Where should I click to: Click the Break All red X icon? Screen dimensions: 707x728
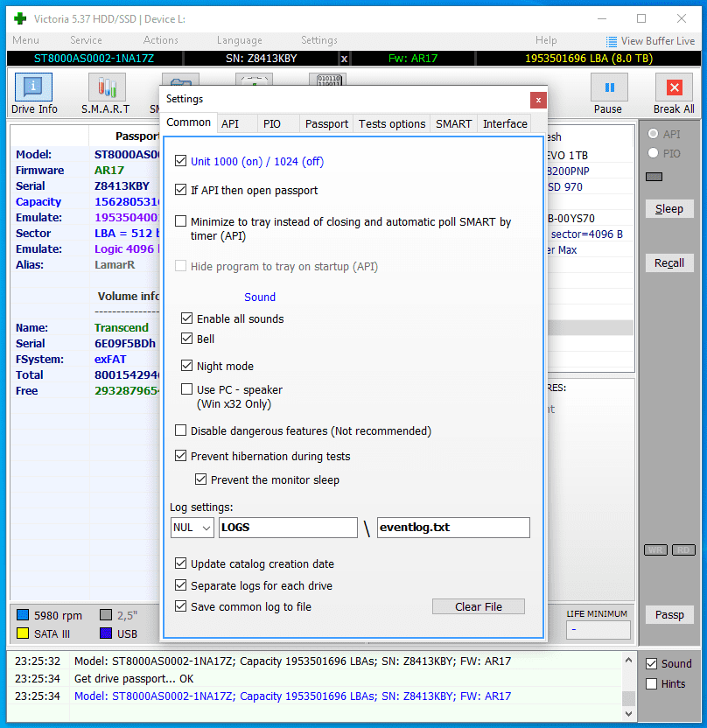pos(674,87)
